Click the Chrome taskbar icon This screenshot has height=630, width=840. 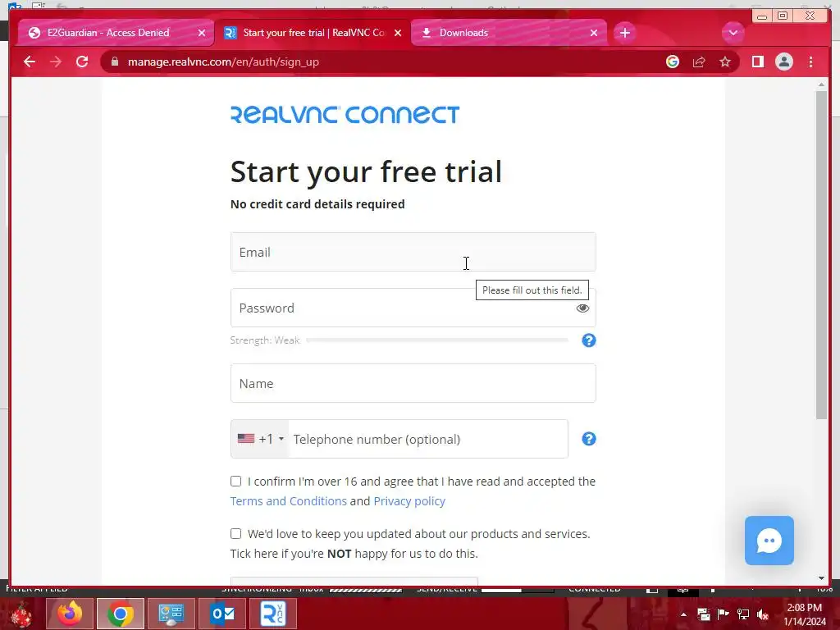(121, 614)
